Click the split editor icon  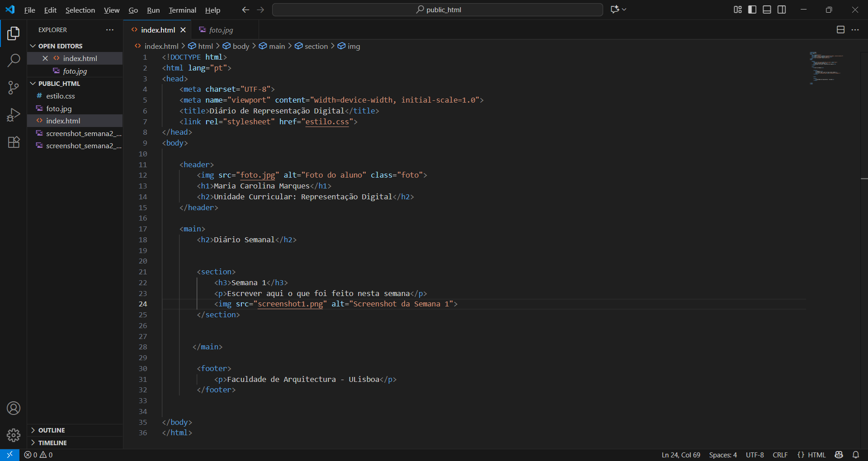[x=840, y=30]
